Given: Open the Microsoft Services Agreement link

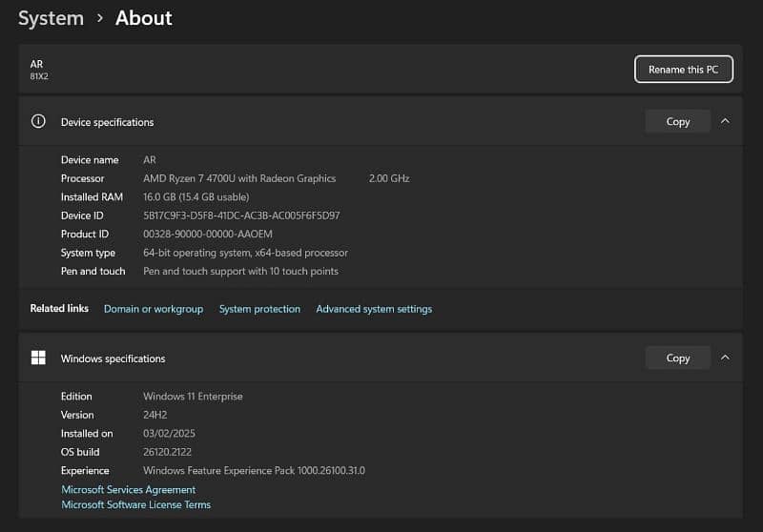Looking at the screenshot, I should click(x=128, y=489).
